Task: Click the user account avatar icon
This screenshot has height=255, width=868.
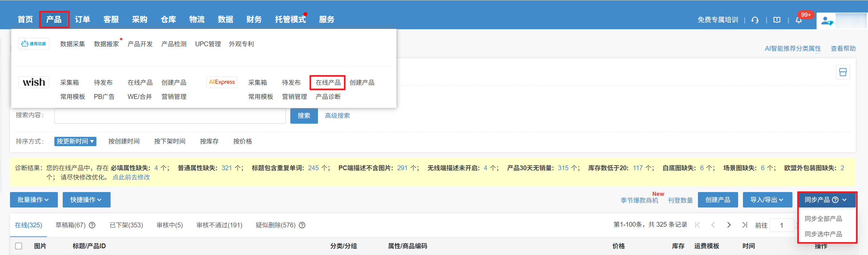Action: [x=827, y=21]
